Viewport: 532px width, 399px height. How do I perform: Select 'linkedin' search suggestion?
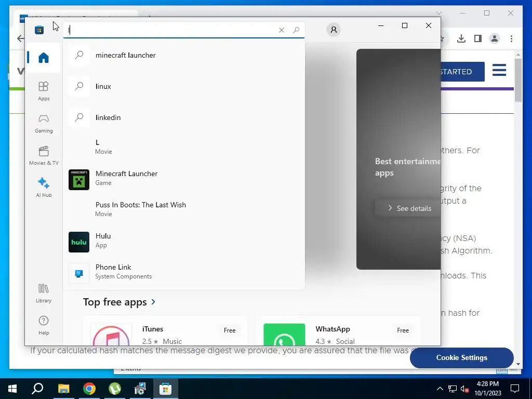183,117
